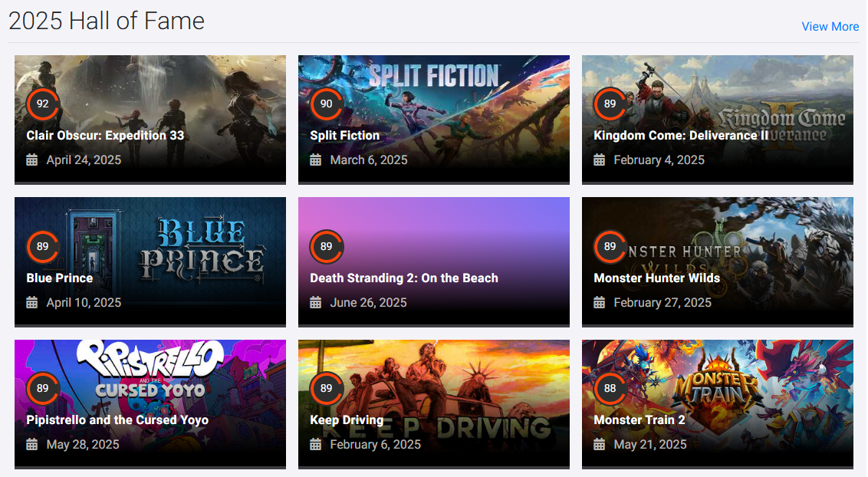
Task: Click the 88 score badge on Monster Train 2
Action: pyautogui.click(x=610, y=389)
